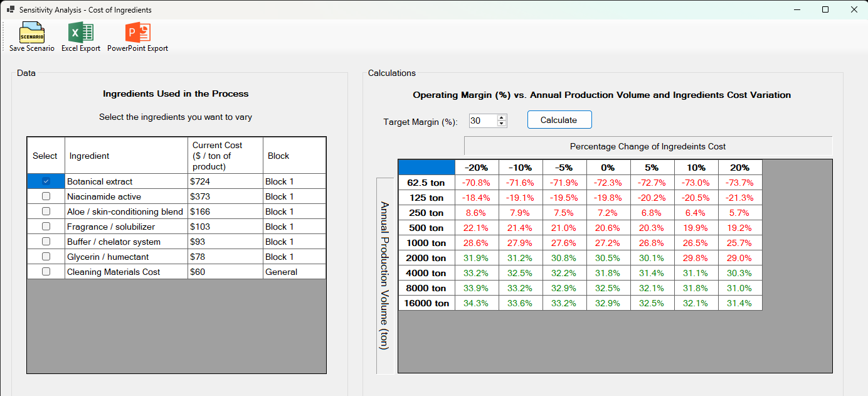This screenshot has width=868, height=396.
Task: Select the Glycerin / humectant name cell
Action: [126, 257]
